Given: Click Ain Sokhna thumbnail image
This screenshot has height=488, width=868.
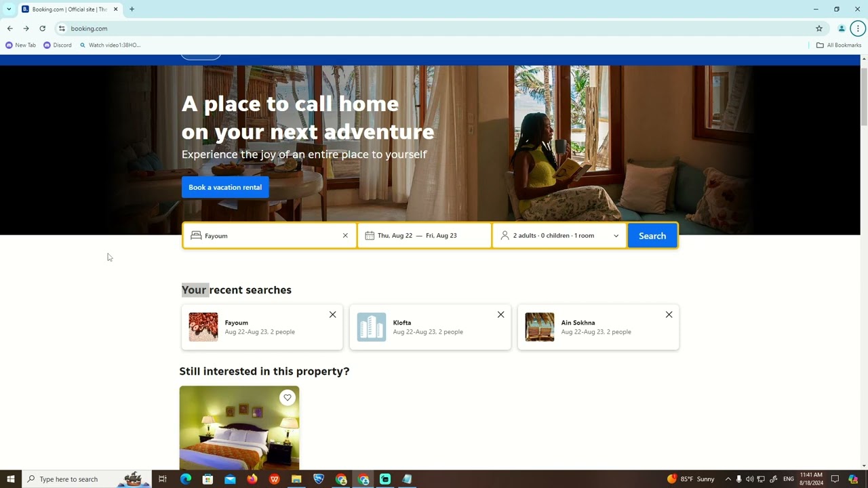Looking at the screenshot, I should 540,327.
